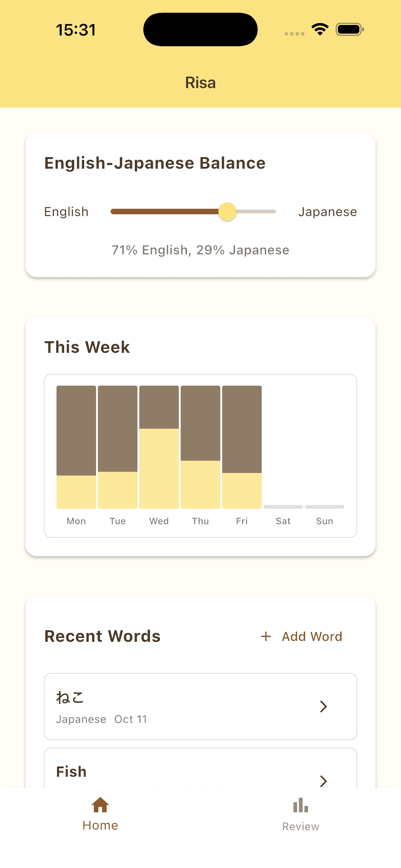Screen dimensions: 401x868
Task: Tap the Risa title in header
Action: pos(200,83)
